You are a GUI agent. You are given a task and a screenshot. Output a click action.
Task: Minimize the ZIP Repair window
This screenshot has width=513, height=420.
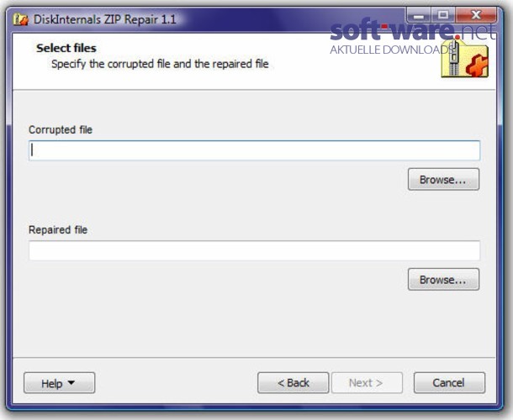pos(419,15)
